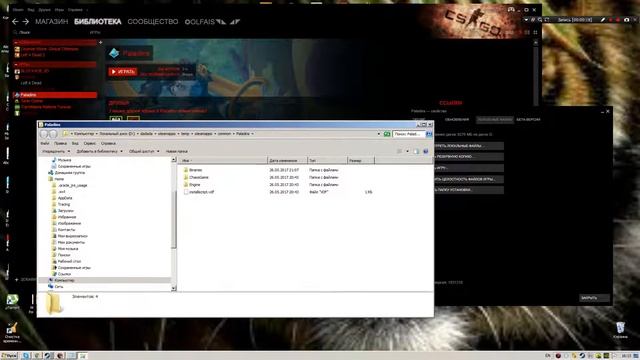640x360 pixels.
Task: Click the verify game file integrity button
Action: (x=469, y=179)
